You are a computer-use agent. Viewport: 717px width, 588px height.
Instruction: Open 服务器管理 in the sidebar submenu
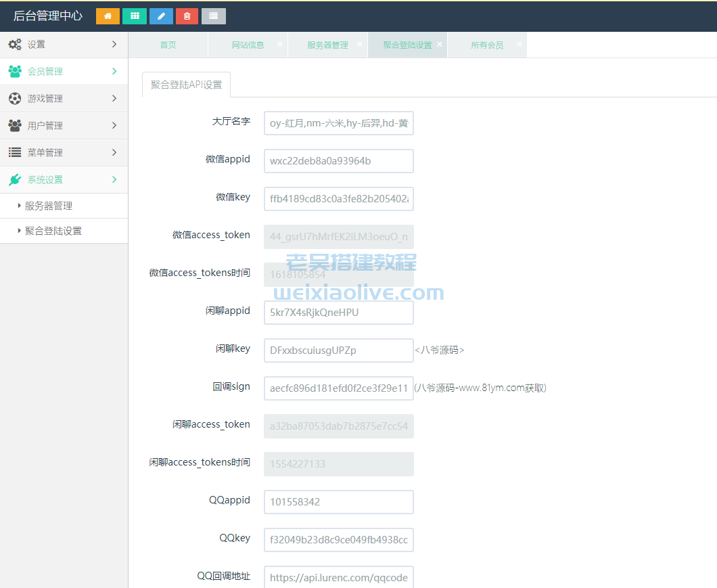tap(49, 206)
